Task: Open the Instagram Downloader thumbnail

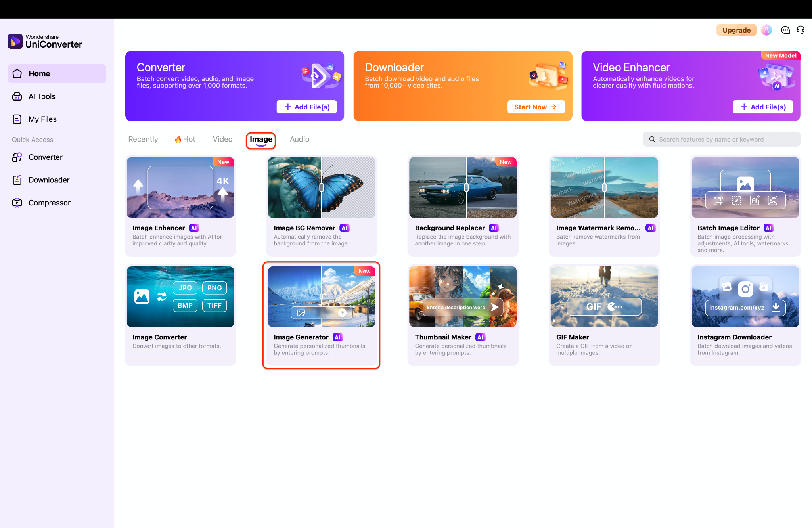Action: coord(745,297)
